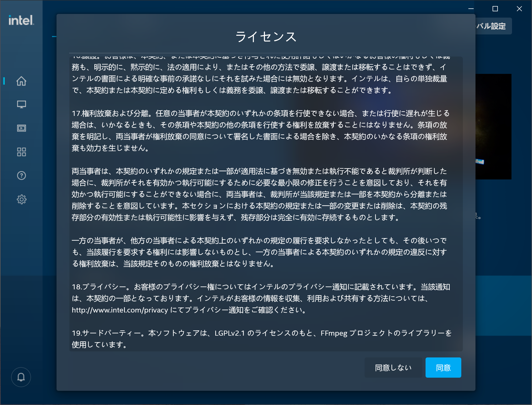Open the Video playback icon
This screenshot has height=405, width=532.
pyautogui.click(x=21, y=128)
